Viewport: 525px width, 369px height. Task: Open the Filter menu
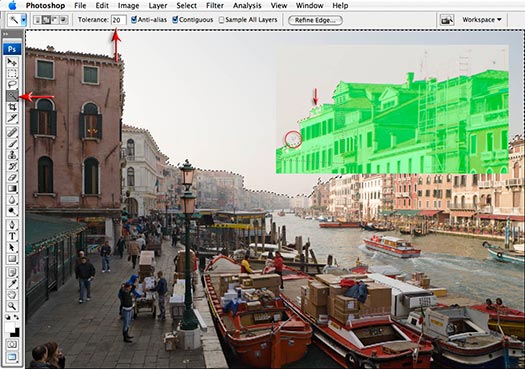pyautogui.click(x=215, y=5)
